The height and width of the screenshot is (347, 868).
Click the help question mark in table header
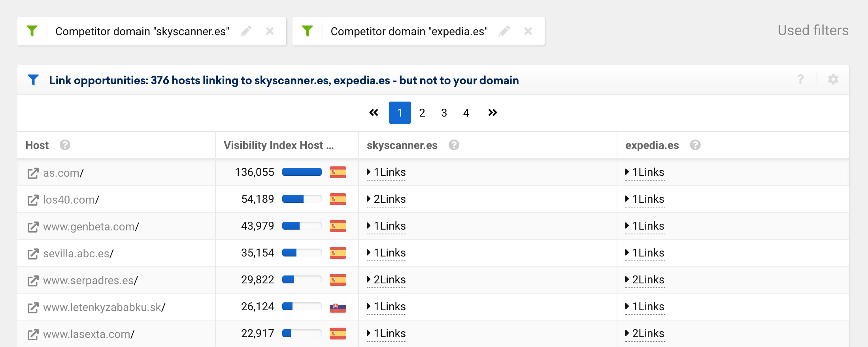point(800,79)
